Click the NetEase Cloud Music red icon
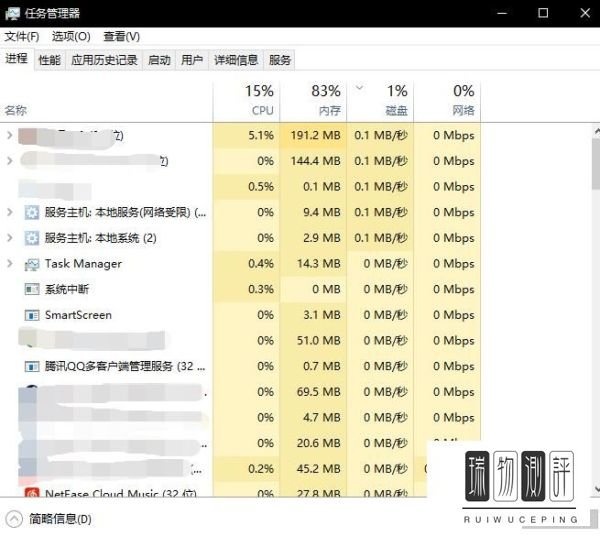Viewport: 600px width, 536px height. click(32, 492)
